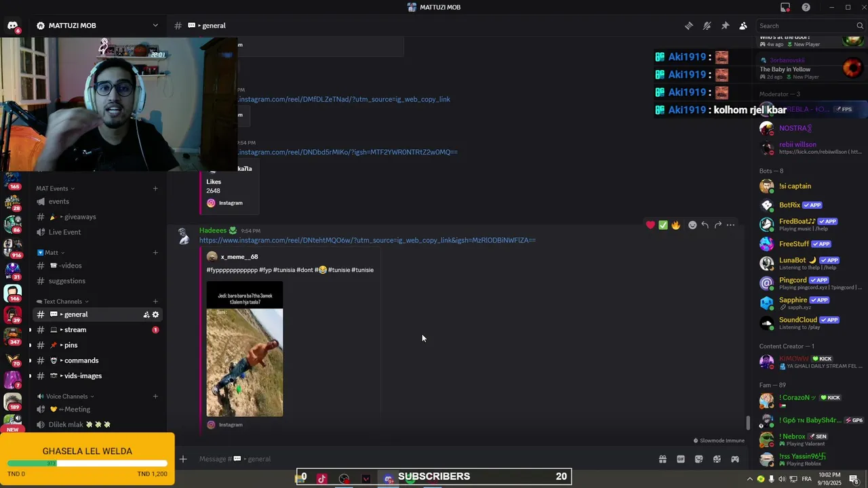Open the GIF picker

(x=681, y=459)
